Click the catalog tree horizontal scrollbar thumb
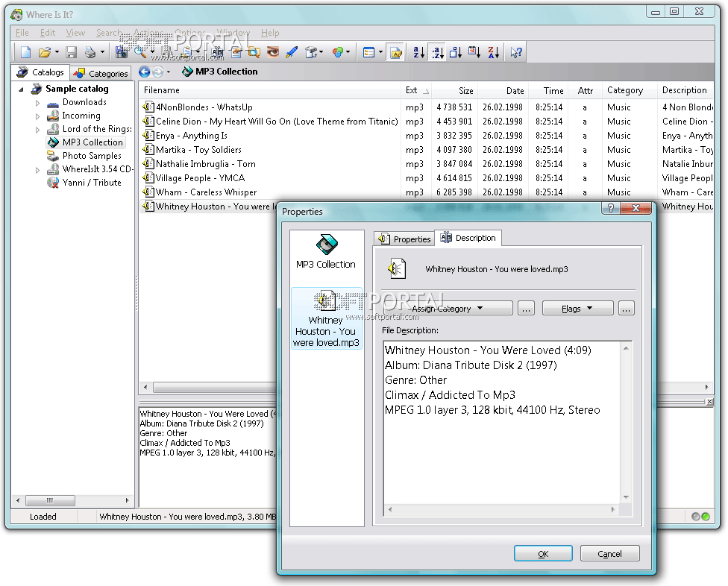Image resolution: width=728 pixels, height=586 pixels. click(x=50, y=500)
